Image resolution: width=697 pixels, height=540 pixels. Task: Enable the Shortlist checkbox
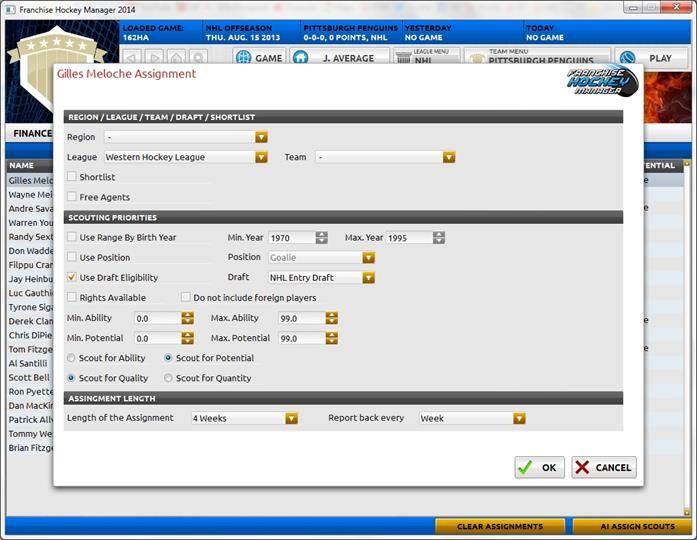pos(72,176)
